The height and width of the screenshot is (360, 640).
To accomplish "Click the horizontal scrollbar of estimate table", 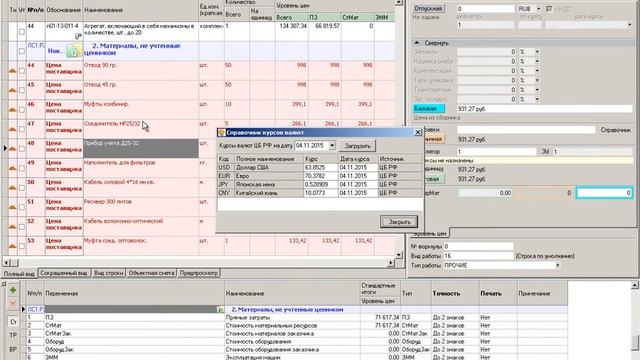I will tap(200, 263).
